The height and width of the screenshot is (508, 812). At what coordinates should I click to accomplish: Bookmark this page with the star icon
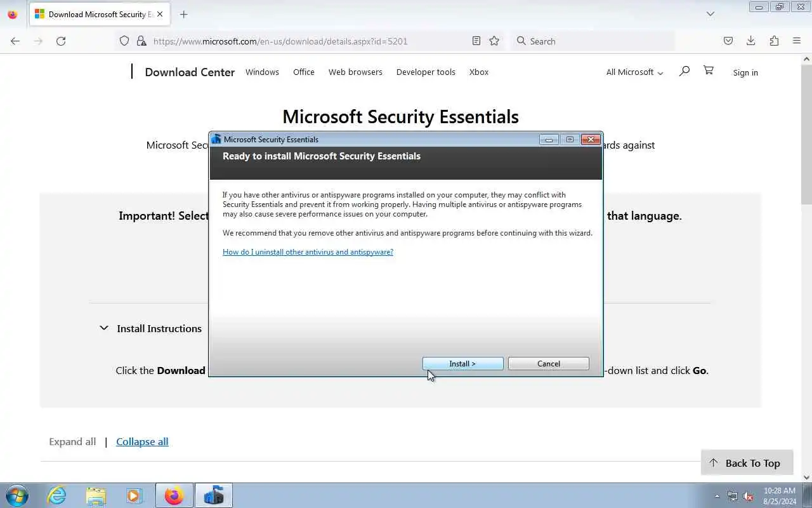click(x=494, y=41)
